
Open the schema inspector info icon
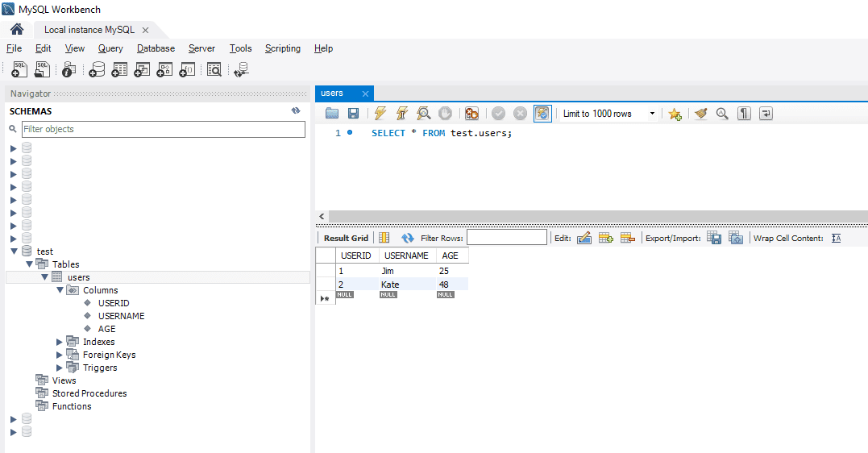point(69,69)
